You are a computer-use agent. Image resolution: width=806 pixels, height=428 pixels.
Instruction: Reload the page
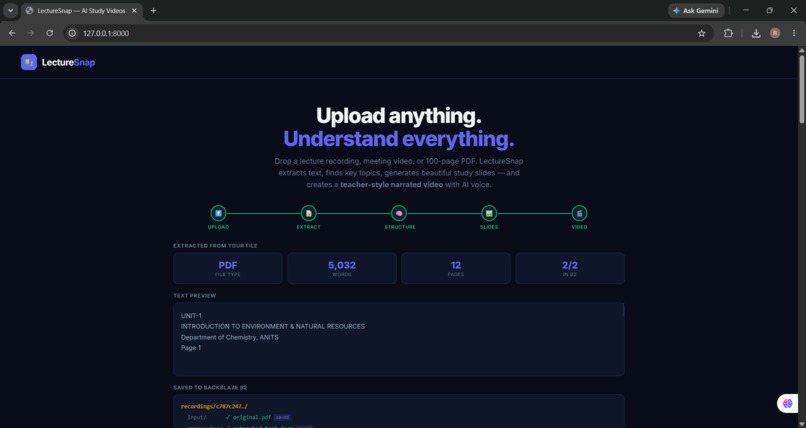49,33
